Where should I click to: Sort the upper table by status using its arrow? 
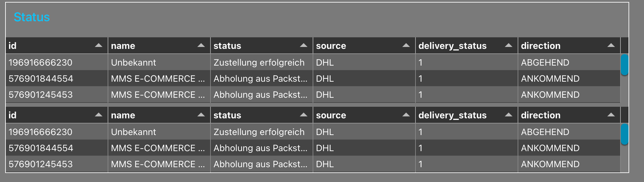tap(304, 45)
